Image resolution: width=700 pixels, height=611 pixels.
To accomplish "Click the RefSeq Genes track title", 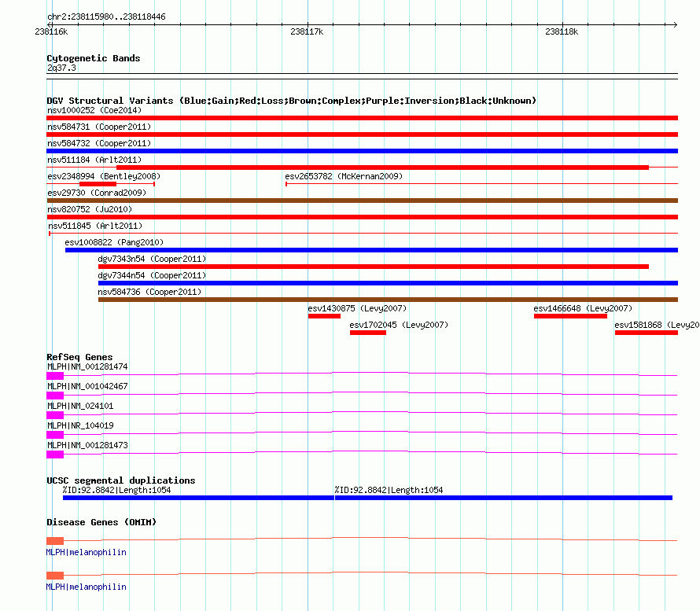I will (x=79, y=357).
